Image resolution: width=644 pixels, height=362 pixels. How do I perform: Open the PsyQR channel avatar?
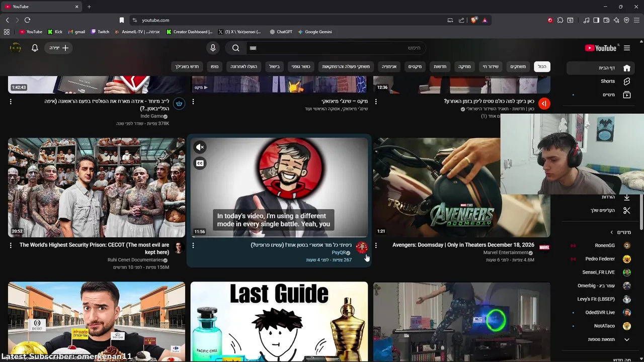(x=362, y=247)
